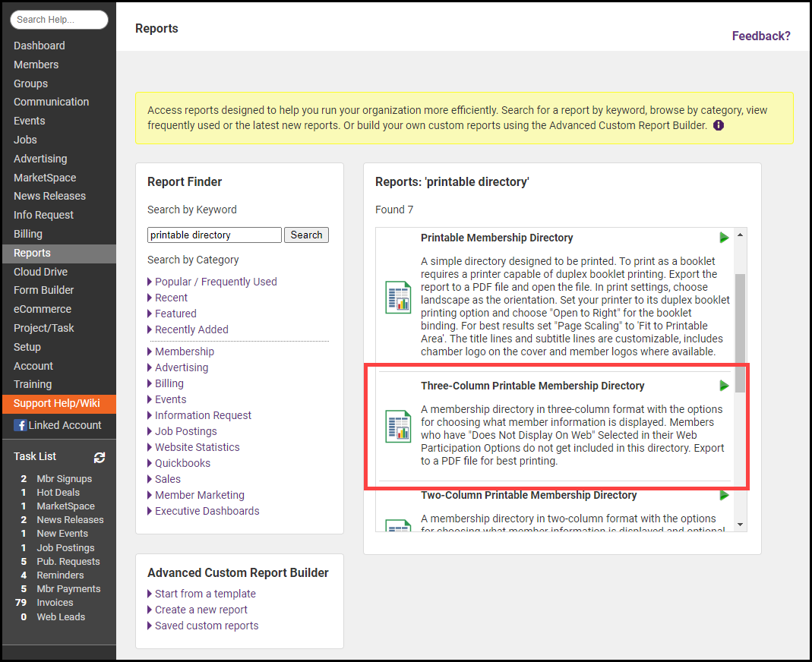Click the info icon in yellow banner
This screenshot has height=662, width=812.
point(719,125)
